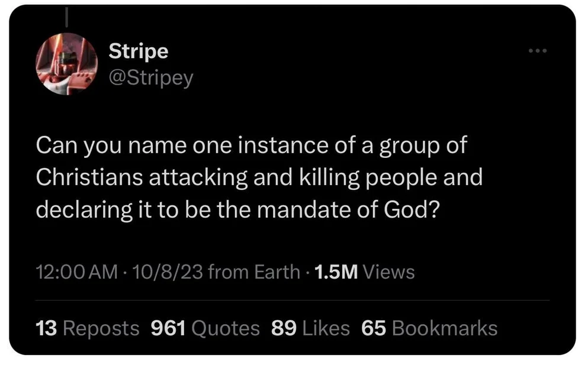Click the 10/8/23 post date

(x=168, y=272)
